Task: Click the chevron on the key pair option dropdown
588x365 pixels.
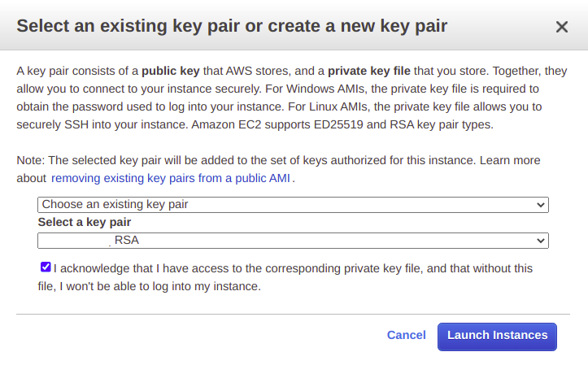Action: click(x=541, y=205)
